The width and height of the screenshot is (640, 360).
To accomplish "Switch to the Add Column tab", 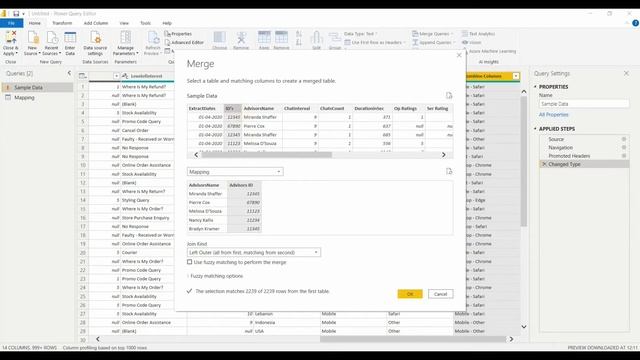I will point(96,23).
